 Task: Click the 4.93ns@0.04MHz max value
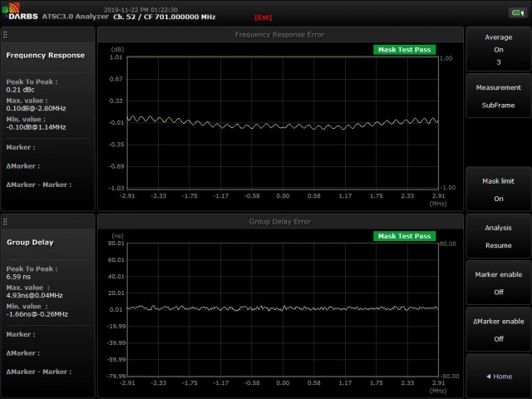tap(35, 296)
